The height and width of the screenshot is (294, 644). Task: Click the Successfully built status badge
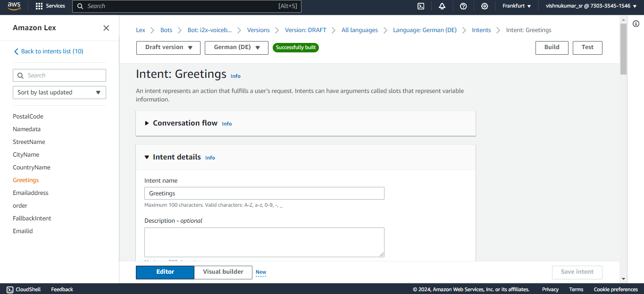296,48
